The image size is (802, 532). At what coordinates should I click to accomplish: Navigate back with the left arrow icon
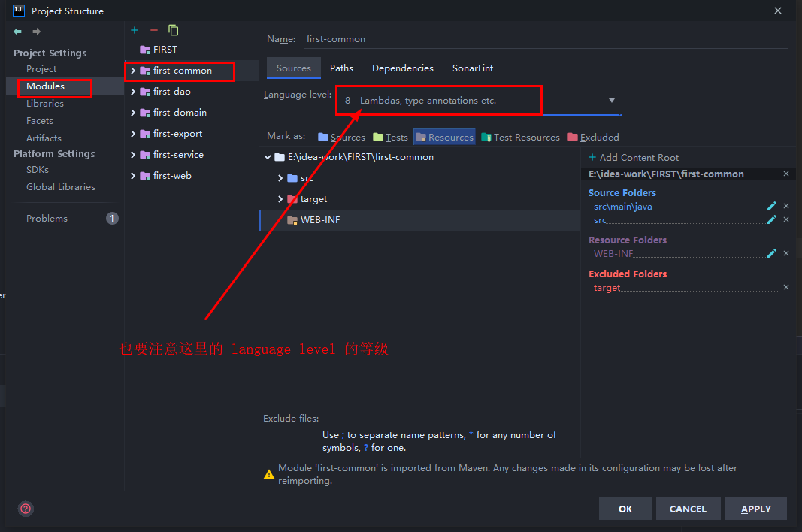click(16, 32)
